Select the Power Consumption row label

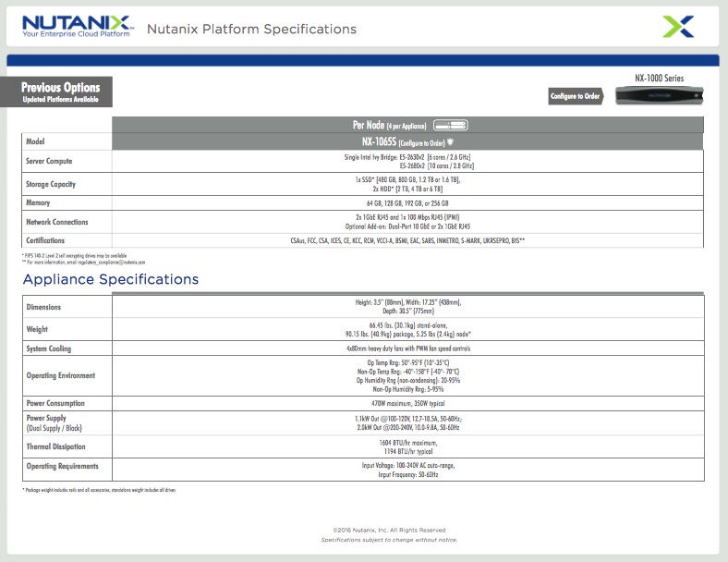[55, 403]
